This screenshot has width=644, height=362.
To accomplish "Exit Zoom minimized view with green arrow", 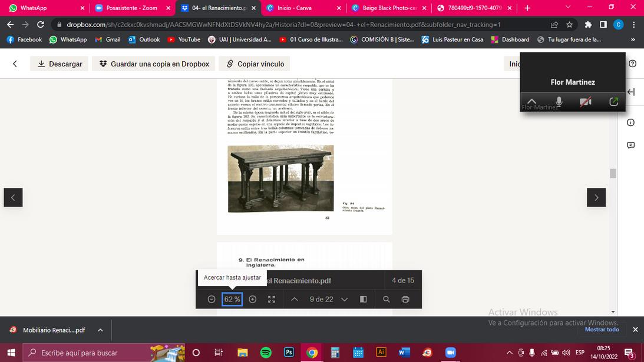I will [613, 101].
